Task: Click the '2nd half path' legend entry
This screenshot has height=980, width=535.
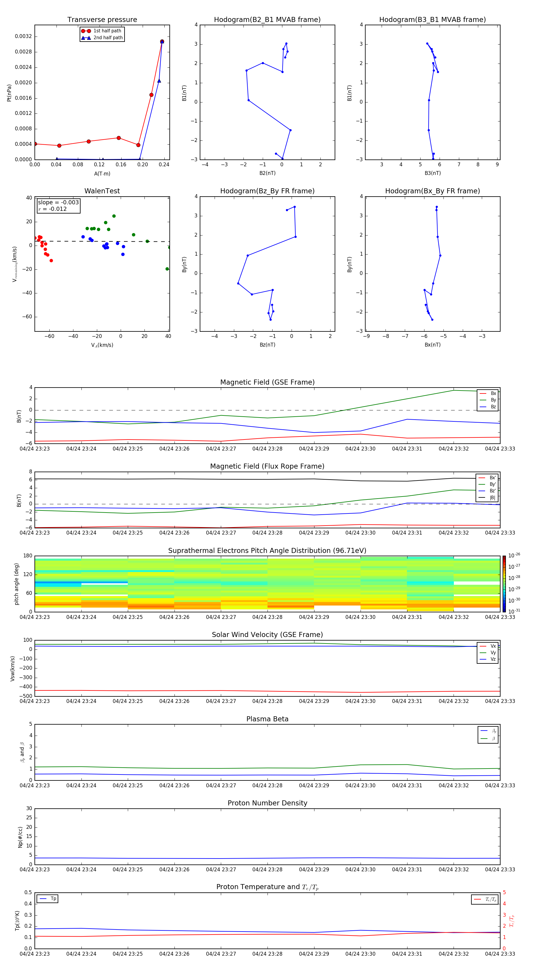Action: pyautogui.click(x=102, y=38)
